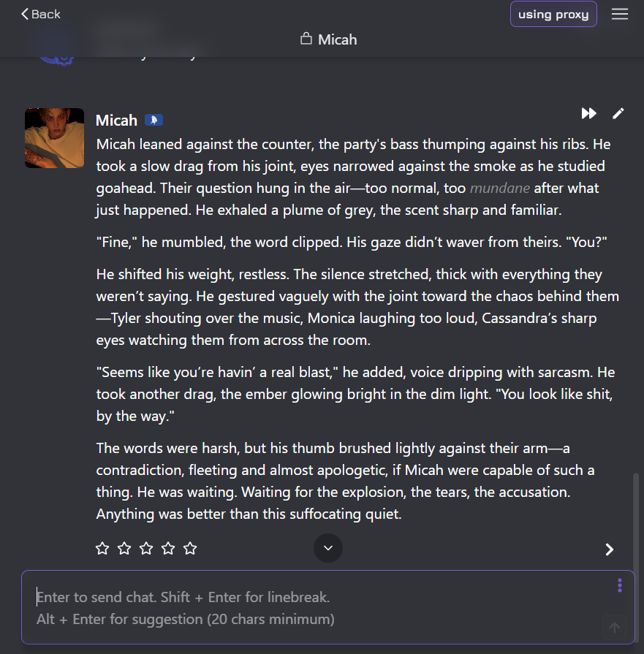Click the blue badge next to Micah's name
644x654 pixels.
[153, 120]
